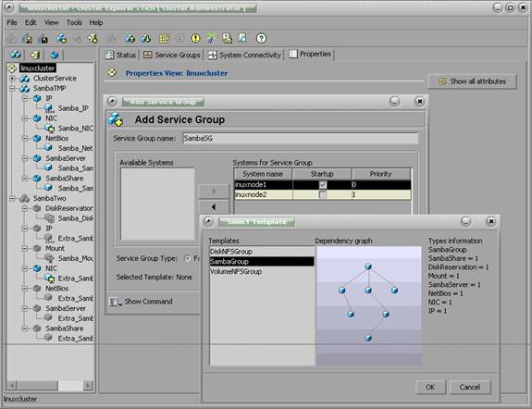This screenshot has width=532, height=409.
Task: Click the left arrow to remove system
Action: coord(214,206)
